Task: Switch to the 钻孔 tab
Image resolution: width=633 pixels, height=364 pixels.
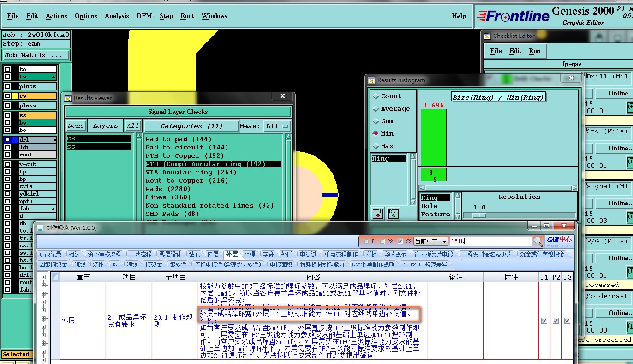Action: pos(194,254)
